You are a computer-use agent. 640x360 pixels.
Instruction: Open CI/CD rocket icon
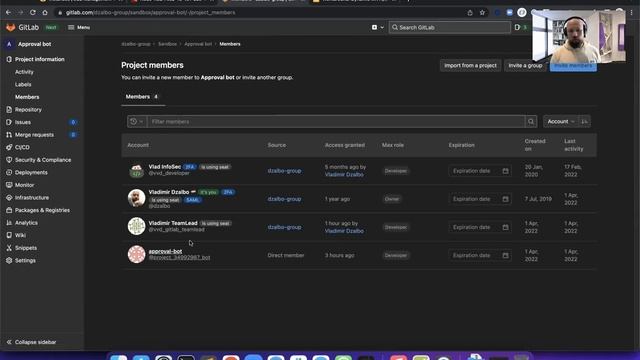(9, 147)
